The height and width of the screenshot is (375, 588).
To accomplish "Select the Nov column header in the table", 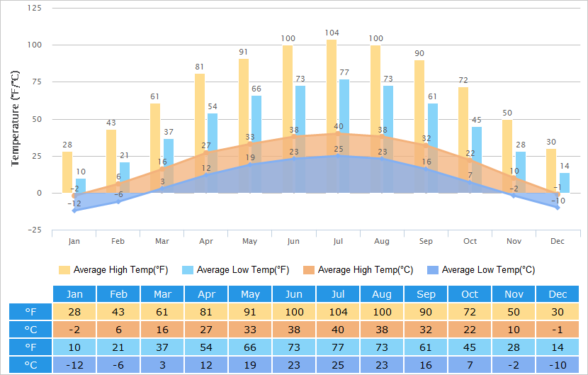I will coord(514,294).
